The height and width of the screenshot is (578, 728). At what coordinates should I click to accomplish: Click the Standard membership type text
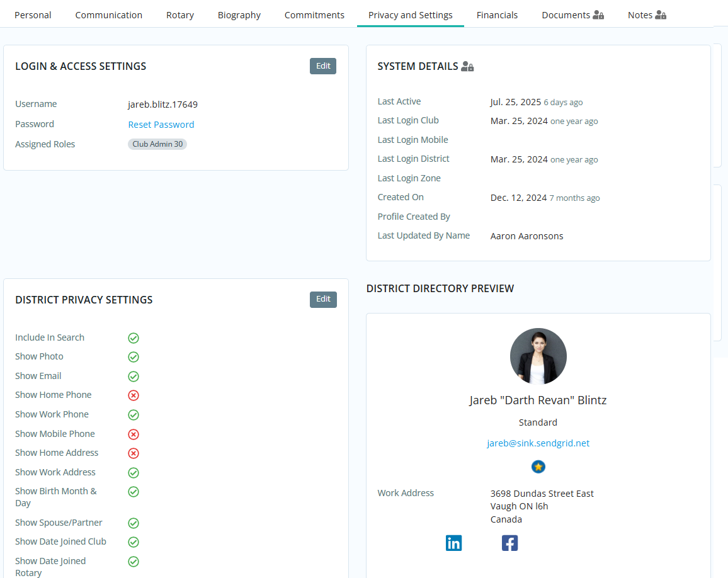point(538,422)
